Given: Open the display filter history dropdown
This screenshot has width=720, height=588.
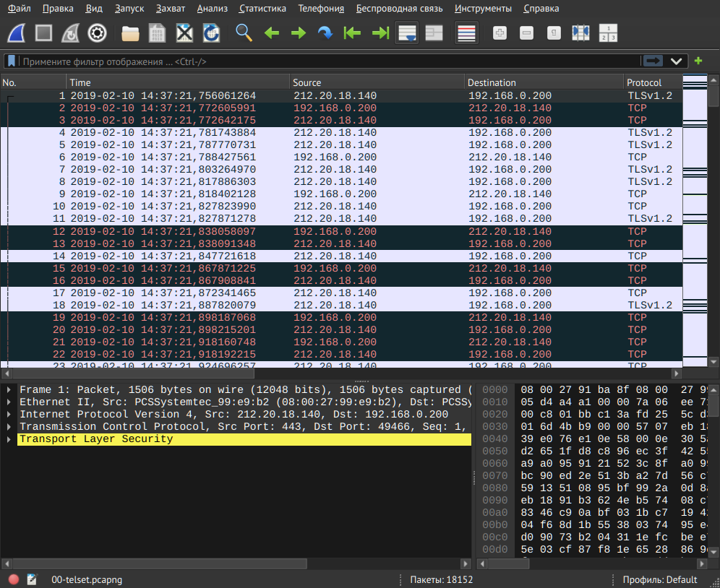Looking at the screenshot, I should [x=676, y=61].
